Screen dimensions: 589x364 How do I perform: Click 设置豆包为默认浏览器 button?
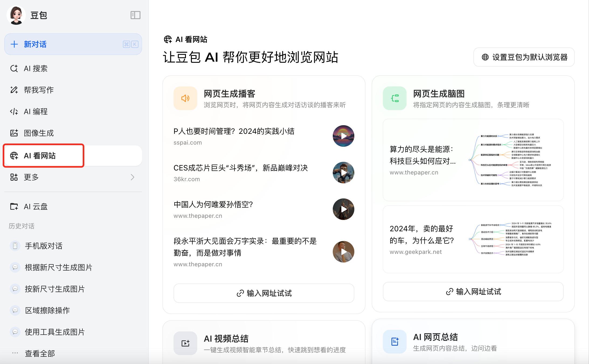[x=524, y=57]
